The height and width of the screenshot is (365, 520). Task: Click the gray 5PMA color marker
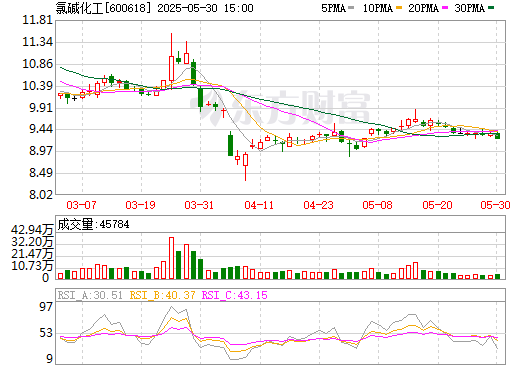click(351, 8)
